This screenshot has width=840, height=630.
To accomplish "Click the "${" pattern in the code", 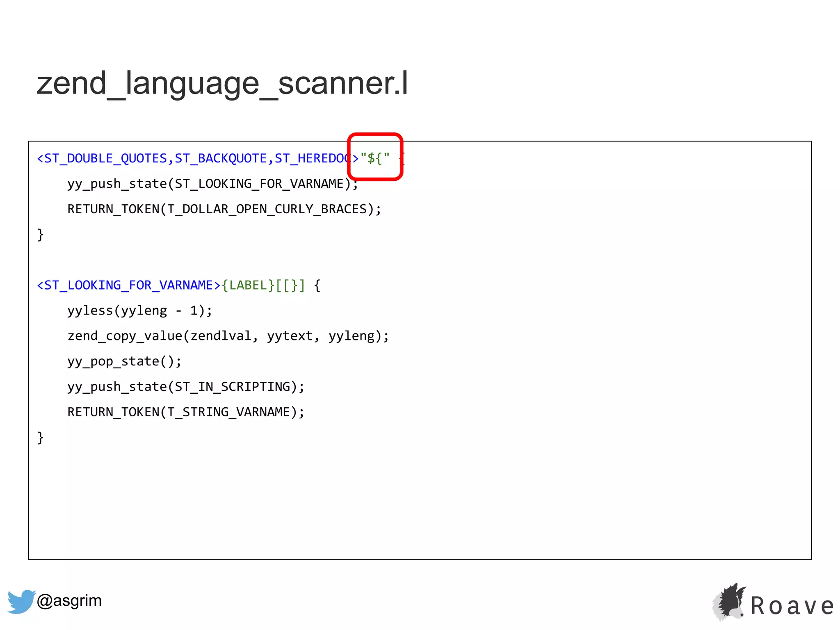I will point(375,158).
